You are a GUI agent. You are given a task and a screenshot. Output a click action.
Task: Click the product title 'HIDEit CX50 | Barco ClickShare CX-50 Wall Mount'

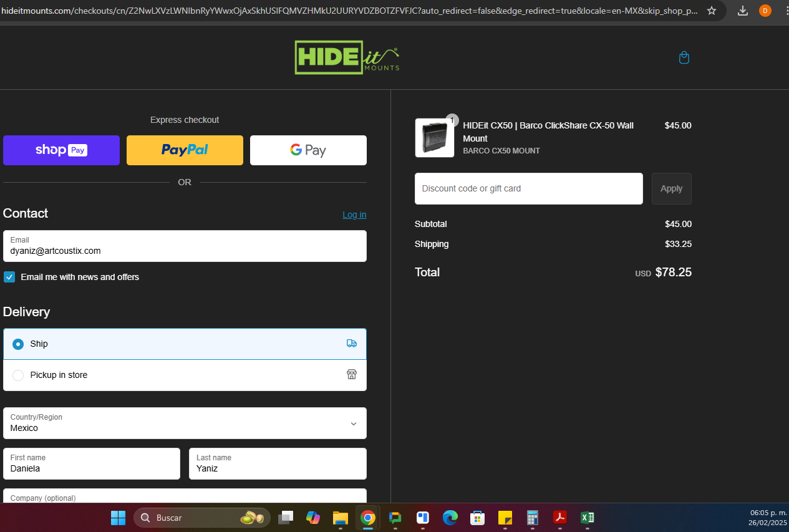pyautogui.click(x=548, y=132)
